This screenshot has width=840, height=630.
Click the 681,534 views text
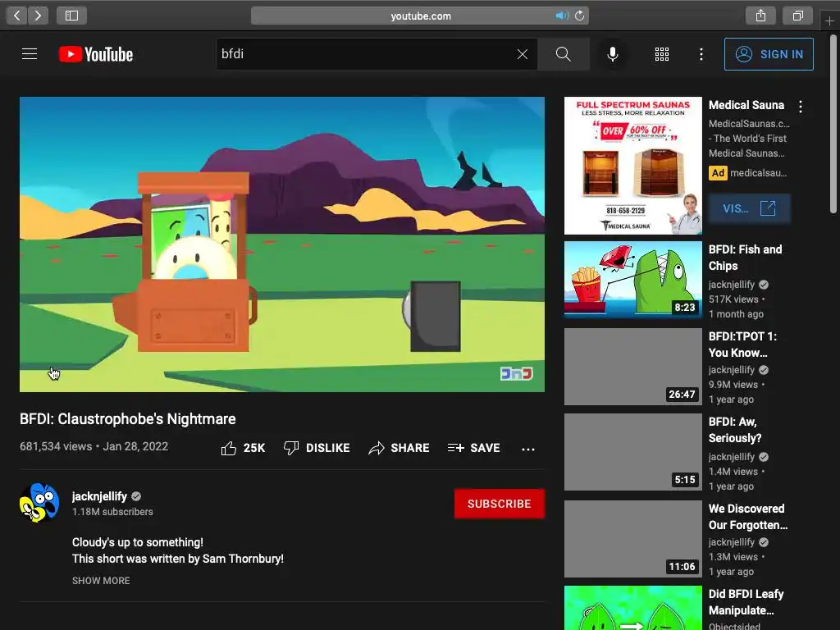[x=56, y=446]
